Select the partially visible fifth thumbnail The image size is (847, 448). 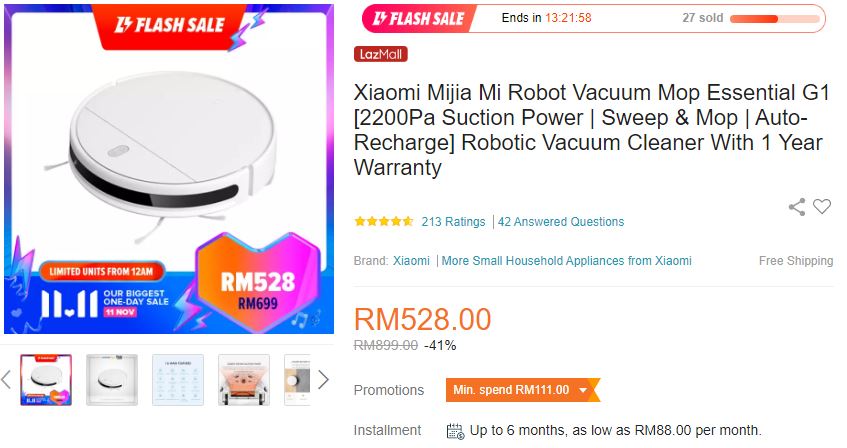click(297, 379)
